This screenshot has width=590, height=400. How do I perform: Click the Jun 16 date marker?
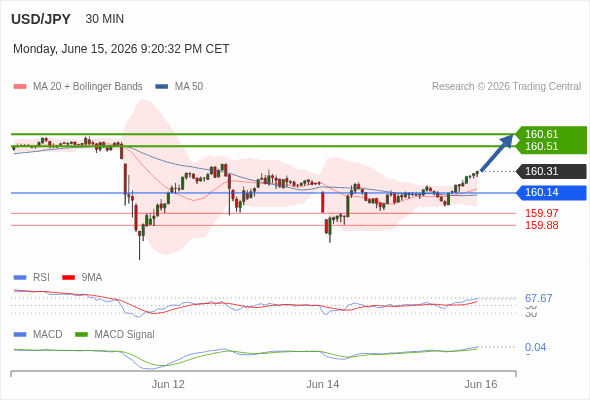[481, 384]
